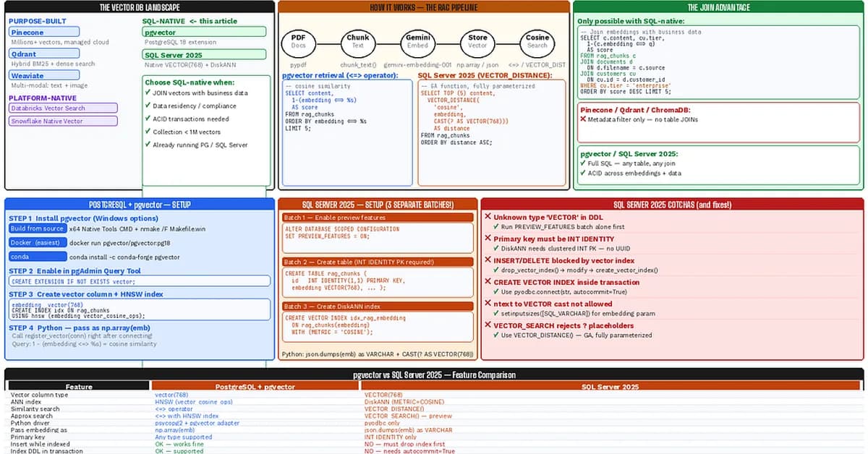Click the pgvector box under SQL-Native
The width and height of the screenshot is (868, 454).
point(205,33)
